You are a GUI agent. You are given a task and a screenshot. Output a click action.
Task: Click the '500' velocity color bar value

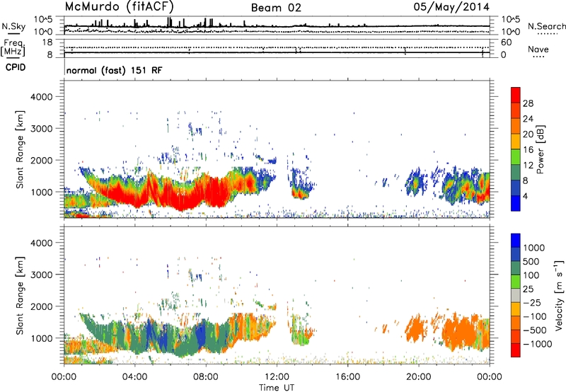(x=531, y=262)
